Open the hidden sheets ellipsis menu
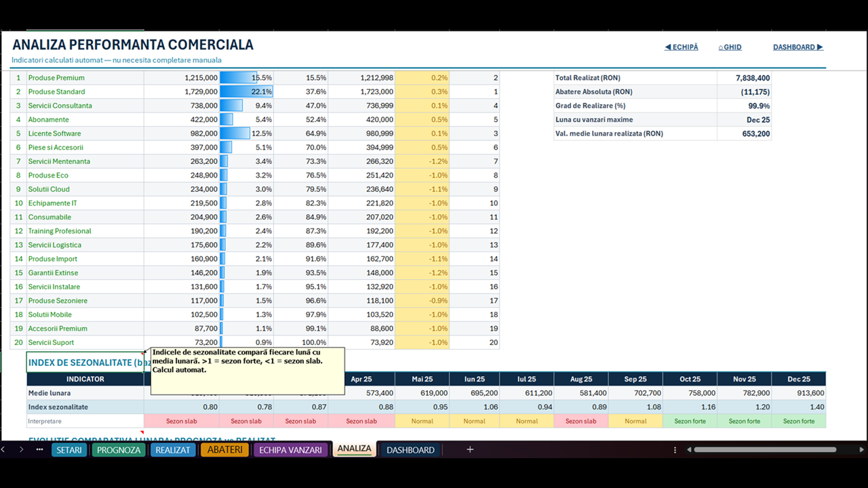868x488 pixels. [39, 449]
